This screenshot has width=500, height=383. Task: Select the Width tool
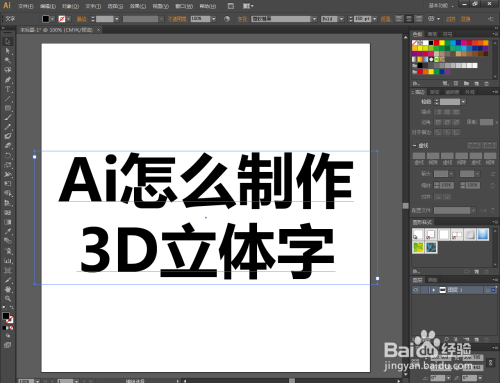click(8, 174)
